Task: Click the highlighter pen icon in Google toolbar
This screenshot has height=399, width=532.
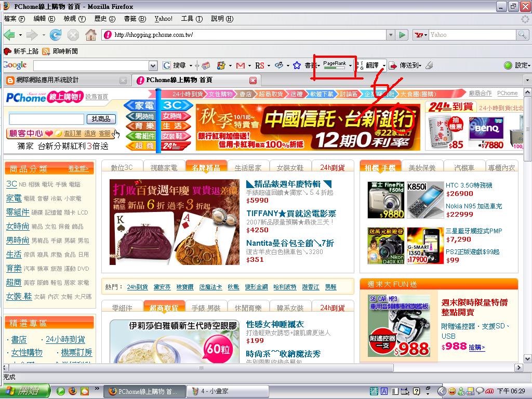Action: [429, 65]
